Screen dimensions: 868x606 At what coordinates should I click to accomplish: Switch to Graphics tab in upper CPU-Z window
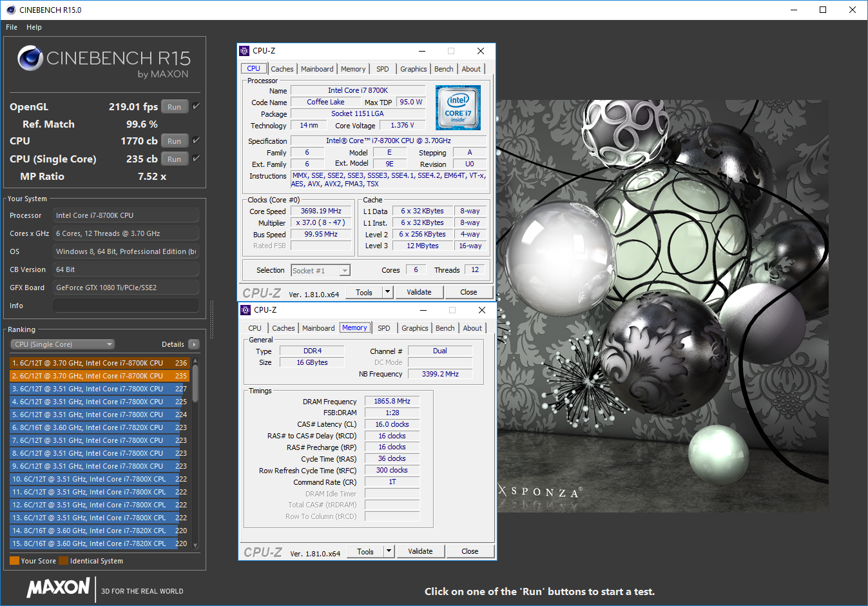coord(414,69)
